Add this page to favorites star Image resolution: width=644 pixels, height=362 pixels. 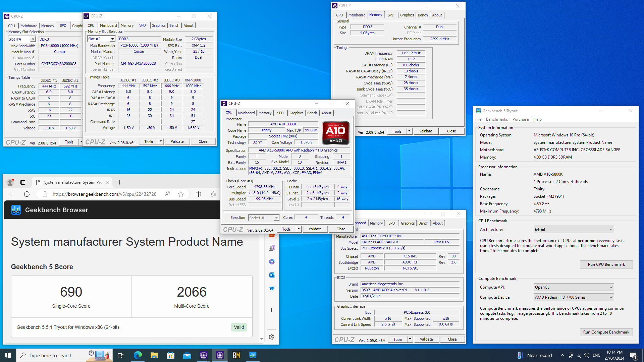[x=181, y=194]
